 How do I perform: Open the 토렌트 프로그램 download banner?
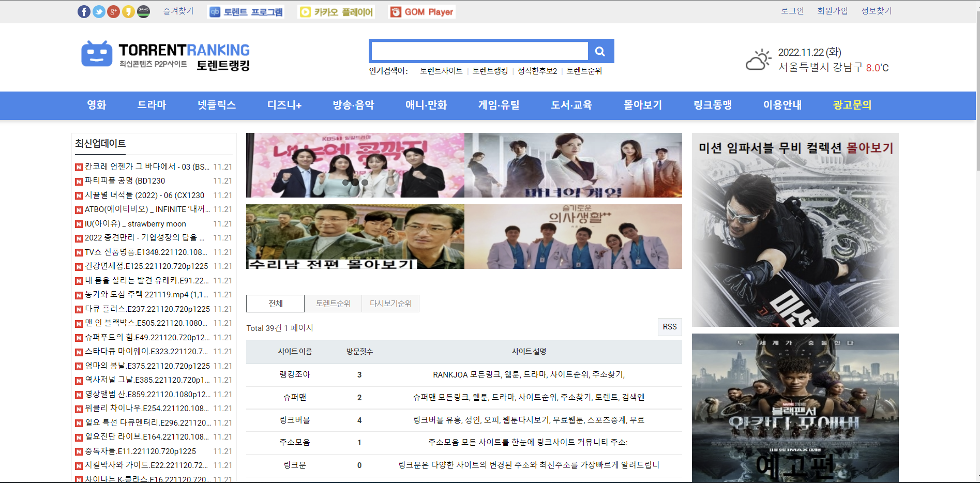pyautogui.click(x=246, y=12)
